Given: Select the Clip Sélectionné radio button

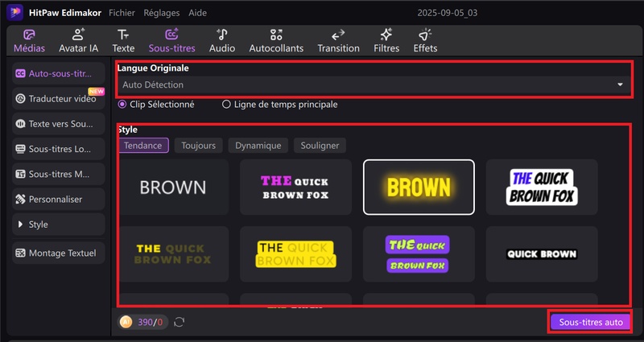Looking at the screenshot, I should coord(123,104).
